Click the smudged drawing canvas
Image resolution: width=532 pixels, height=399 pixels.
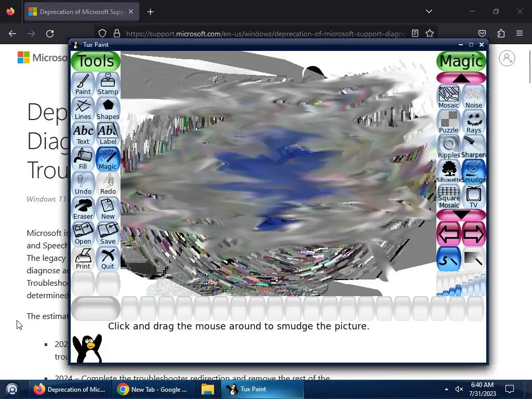278,174
